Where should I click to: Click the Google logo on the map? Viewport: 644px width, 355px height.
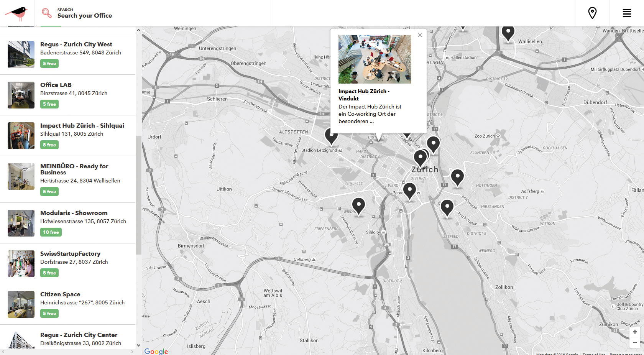156,351
